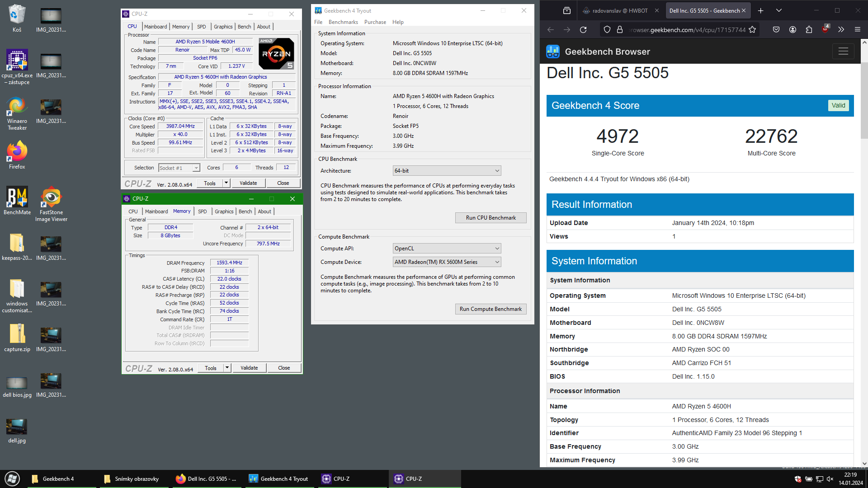The image size is (868, 488).
Task: Open dell bios.jpg image file
Action: 17,386
